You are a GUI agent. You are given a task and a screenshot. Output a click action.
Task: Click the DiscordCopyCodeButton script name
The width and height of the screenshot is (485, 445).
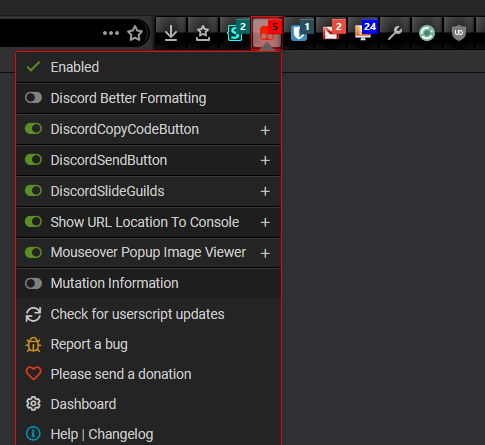[x=125, y=129]
